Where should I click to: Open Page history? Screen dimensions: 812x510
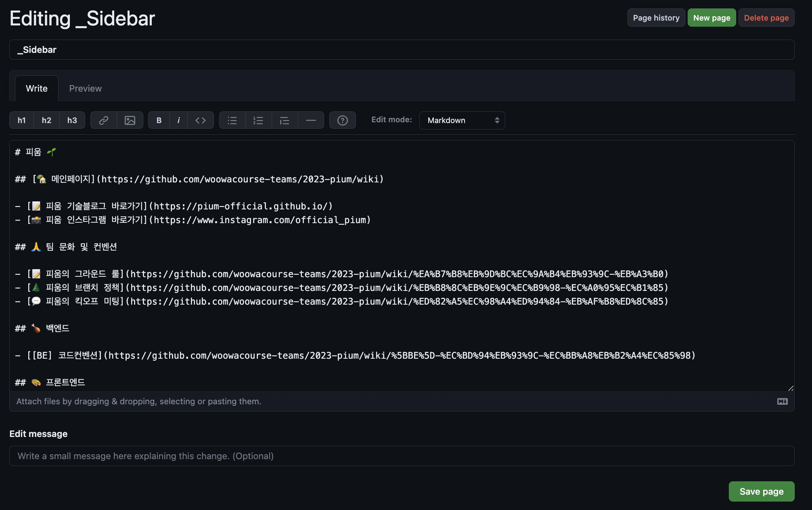tap(656, 18)
